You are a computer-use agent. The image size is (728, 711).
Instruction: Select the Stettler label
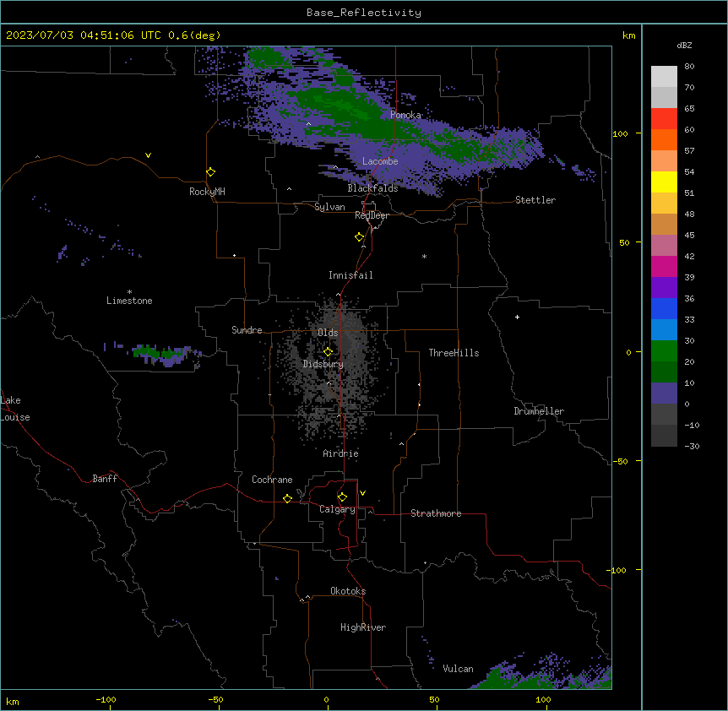tap(535, 200)
